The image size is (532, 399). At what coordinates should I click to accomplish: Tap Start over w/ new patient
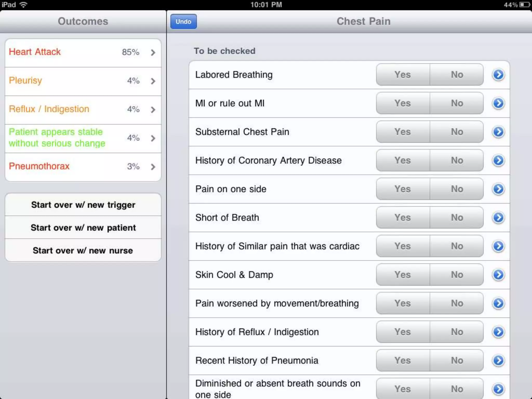[x=83, y=228]
